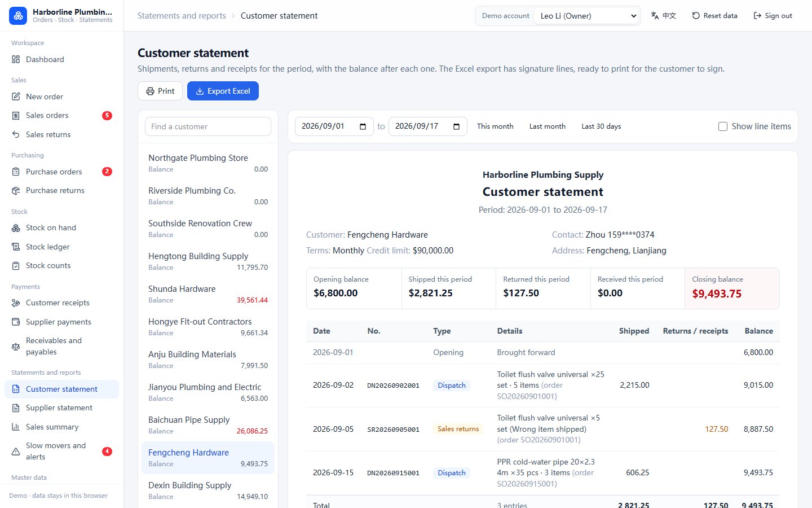The height and width of the screenshot is (508, 812).
Task: Click the Export Excel button
Action: [223, 91]
